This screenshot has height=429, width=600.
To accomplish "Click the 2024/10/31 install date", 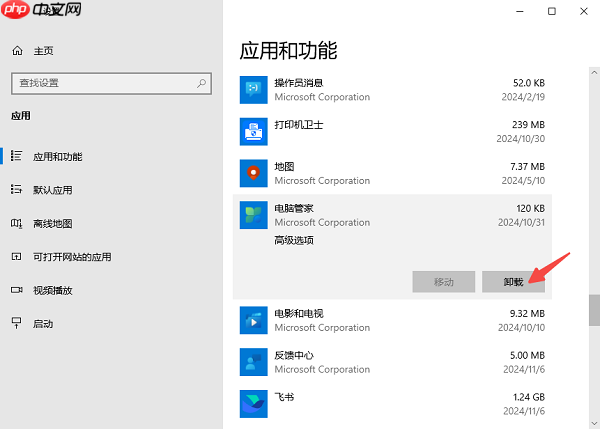I will pyautogui.click(x=521, y=222).
